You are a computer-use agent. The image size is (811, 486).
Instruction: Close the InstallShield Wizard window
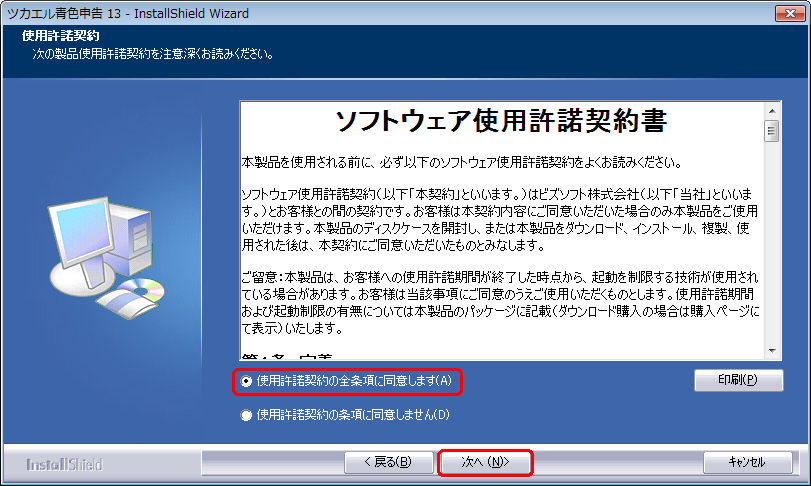789,13
